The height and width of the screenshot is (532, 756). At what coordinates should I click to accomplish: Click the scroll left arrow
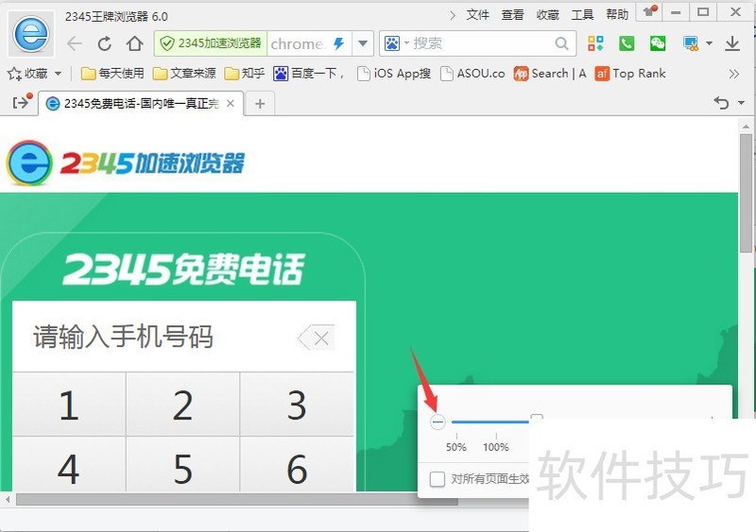(8, 499)
